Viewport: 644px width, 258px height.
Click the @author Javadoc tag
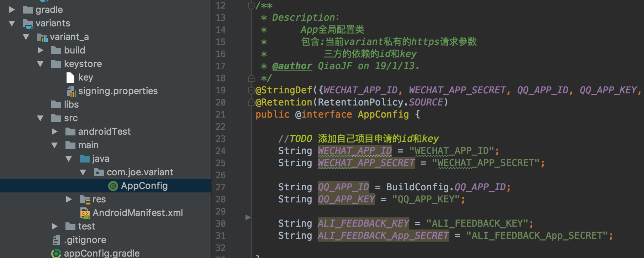coord(292,66)
